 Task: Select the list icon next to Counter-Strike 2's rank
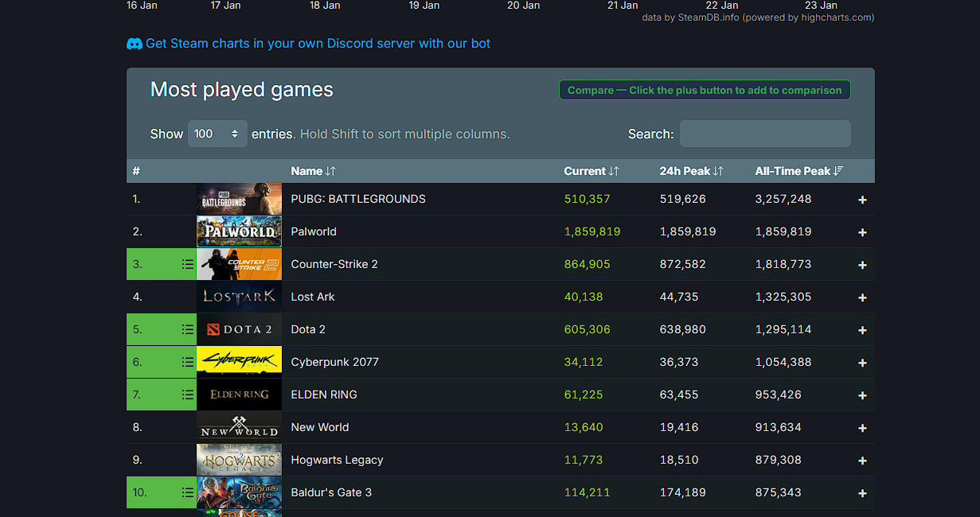click(x=187, y=264)
